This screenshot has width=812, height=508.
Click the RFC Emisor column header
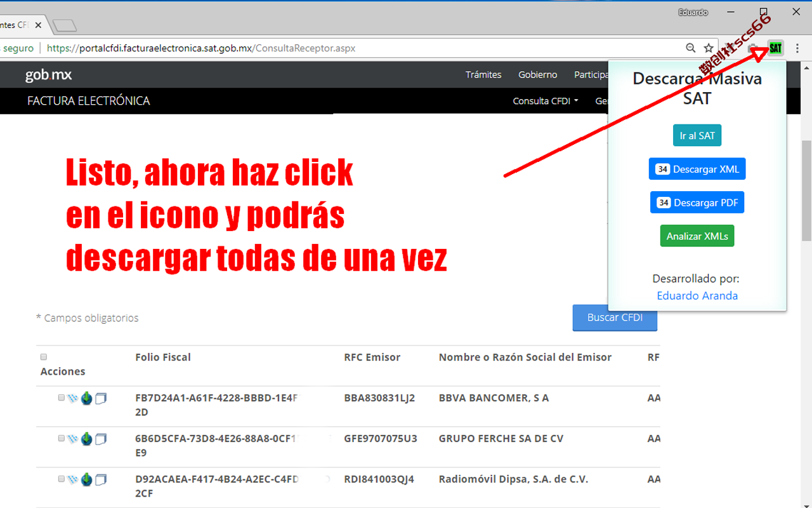coord(372,358)
